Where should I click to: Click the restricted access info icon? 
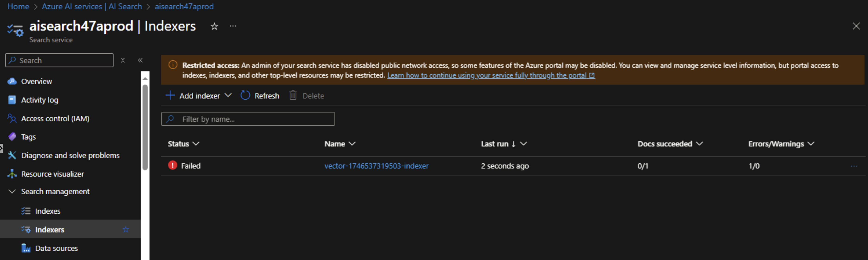click(173, 65)
